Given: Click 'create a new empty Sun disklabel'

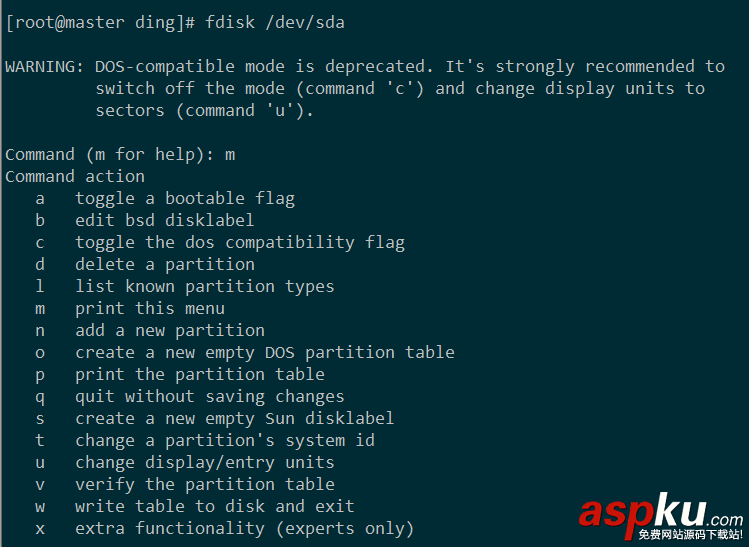Looking at the screenshot, I should coord(235,418).
